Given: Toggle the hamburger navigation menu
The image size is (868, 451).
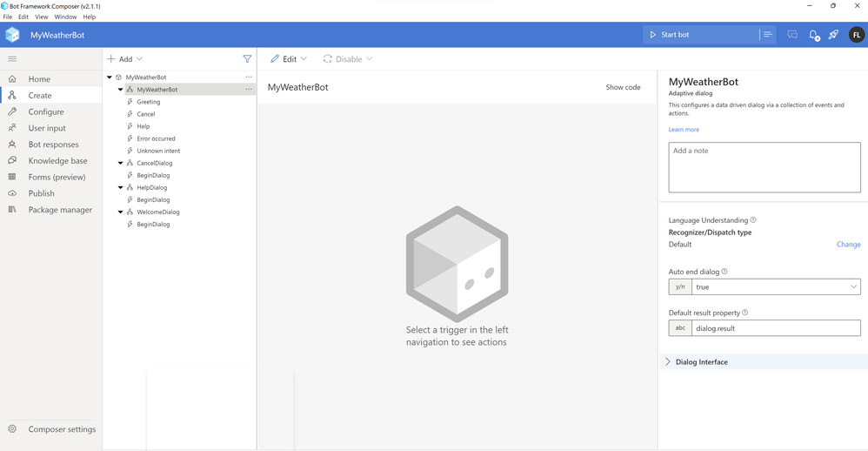Looking at the screenshot, I should (x=12, y=58).
